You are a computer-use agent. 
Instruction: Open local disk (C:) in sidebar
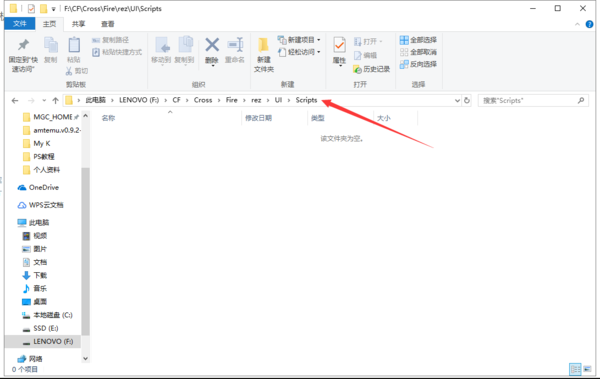[47, 315]
